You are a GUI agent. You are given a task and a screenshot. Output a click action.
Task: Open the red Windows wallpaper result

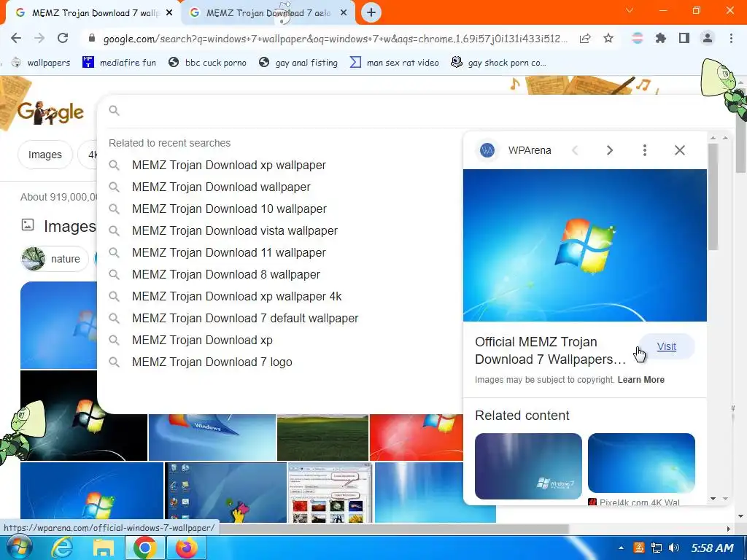point(417,437)
